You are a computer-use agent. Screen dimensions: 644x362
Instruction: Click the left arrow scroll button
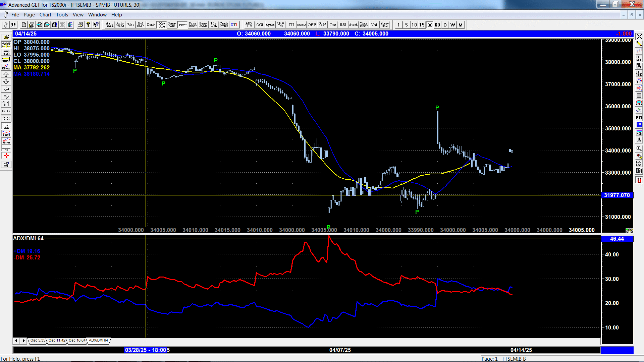[6, 89]
